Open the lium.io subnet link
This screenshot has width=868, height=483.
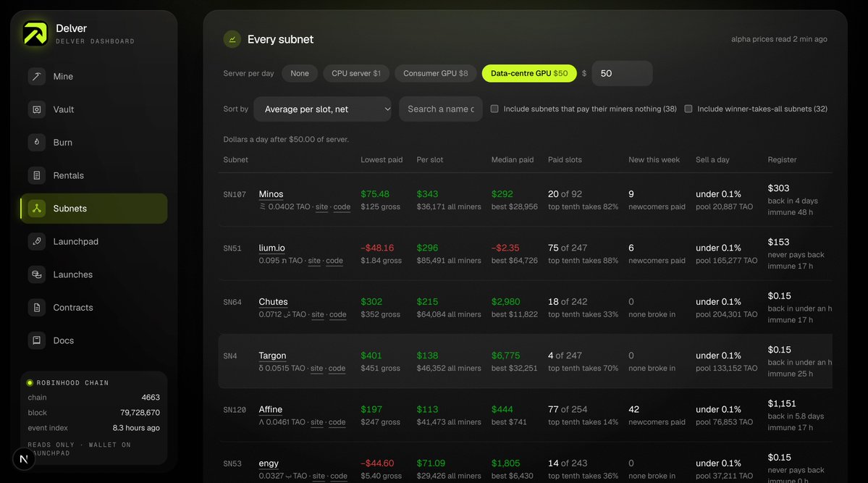pos(271,248)
